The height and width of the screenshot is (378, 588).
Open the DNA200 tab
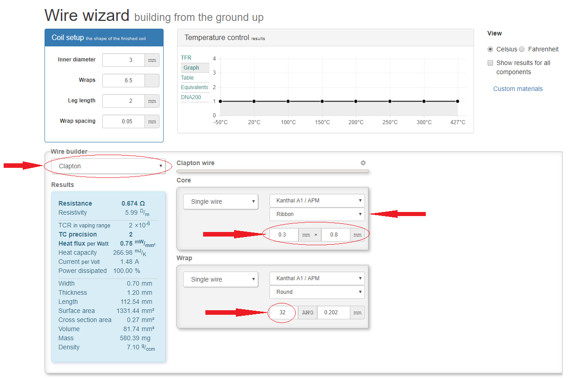(191, 96)
